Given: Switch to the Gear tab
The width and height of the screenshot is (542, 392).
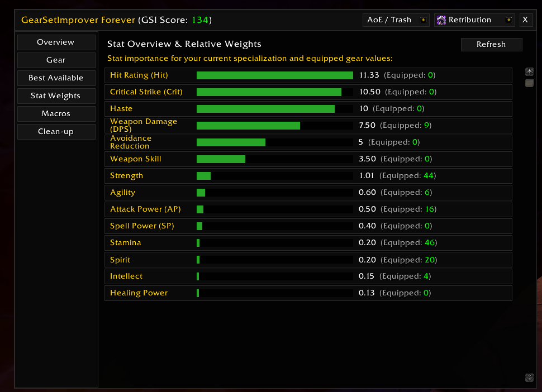Looking at the screenshot, I should point(56,60).
